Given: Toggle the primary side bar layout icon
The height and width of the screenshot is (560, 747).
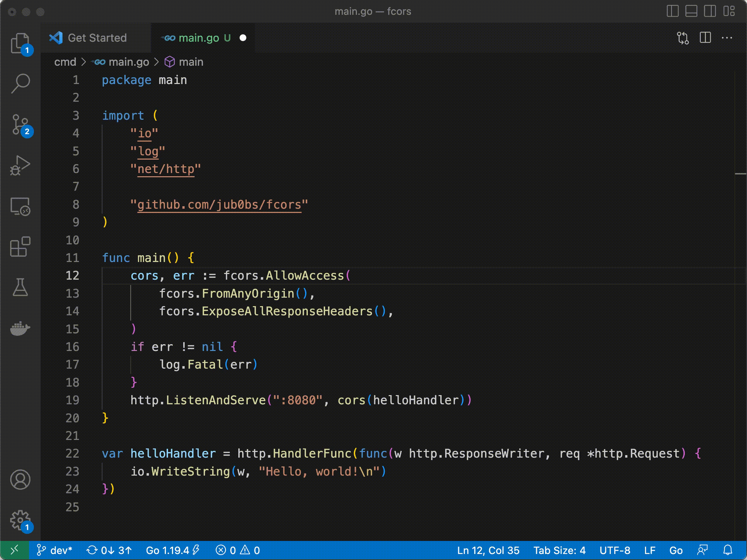Looking at the screenshot, I should [x=673, y=11].
